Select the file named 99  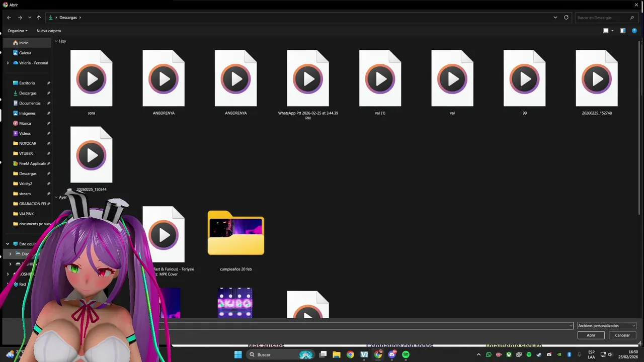point(524,83)
